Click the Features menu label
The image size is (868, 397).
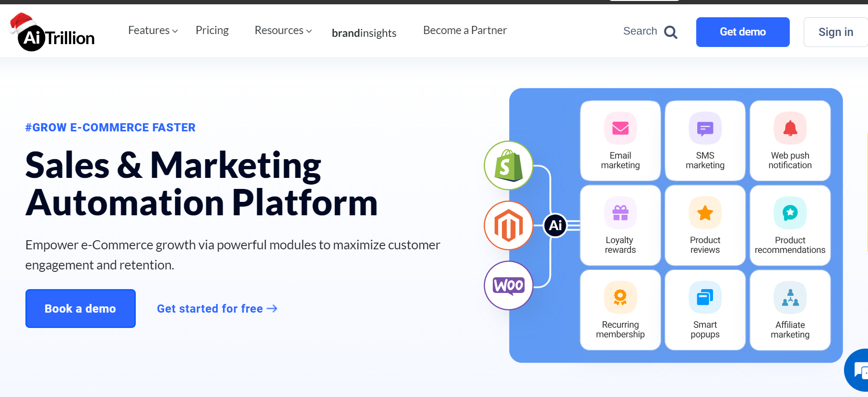pos(149,30)
